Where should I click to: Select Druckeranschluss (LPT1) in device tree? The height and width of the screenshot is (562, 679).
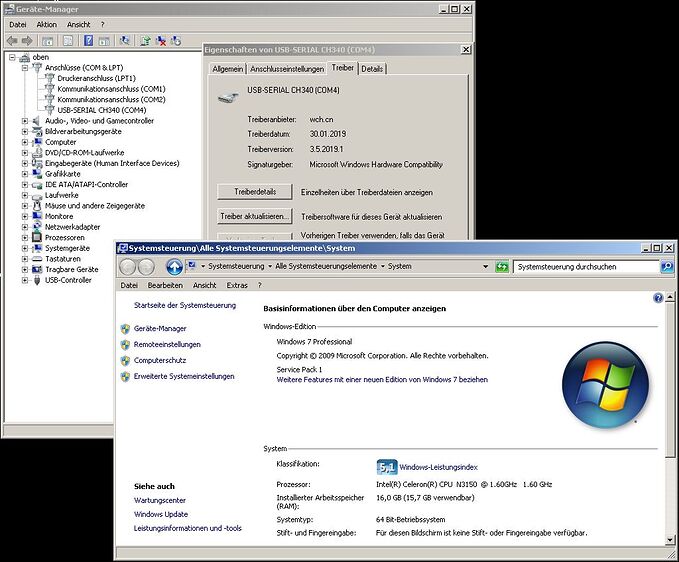point(97,78)
